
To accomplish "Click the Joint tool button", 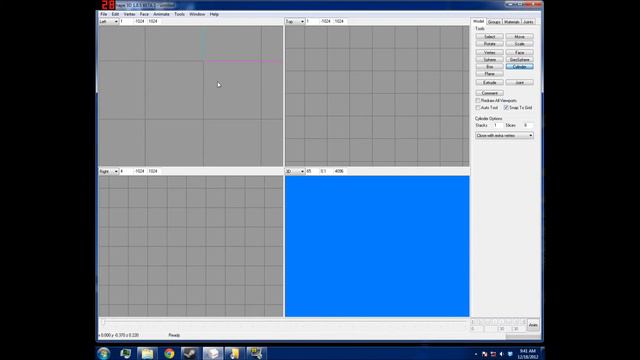I will pos(520,82).
